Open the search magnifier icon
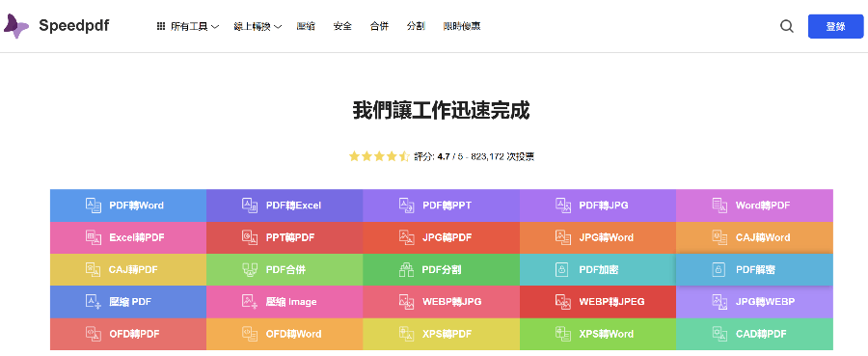The height and width of the screenshot is (356, 868). pyautogui.click(x=787, y=26)
